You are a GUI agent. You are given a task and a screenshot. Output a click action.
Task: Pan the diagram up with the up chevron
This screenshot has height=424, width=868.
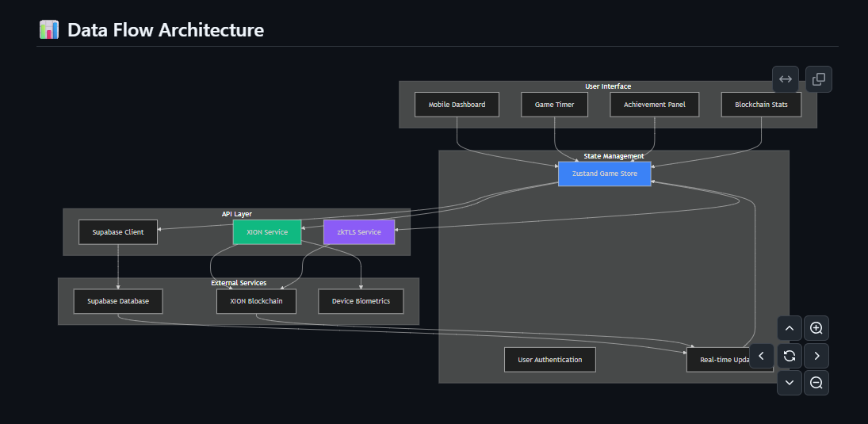click(790, 328)
